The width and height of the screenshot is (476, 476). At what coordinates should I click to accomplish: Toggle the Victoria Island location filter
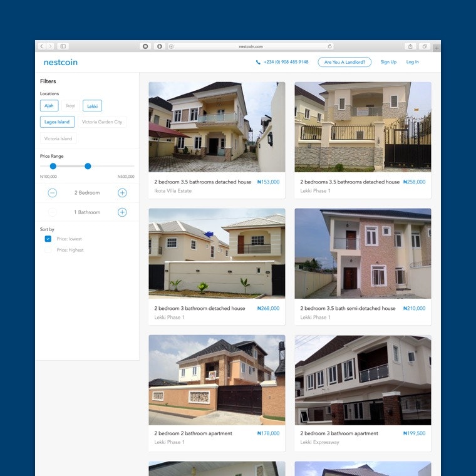point(58,138)
